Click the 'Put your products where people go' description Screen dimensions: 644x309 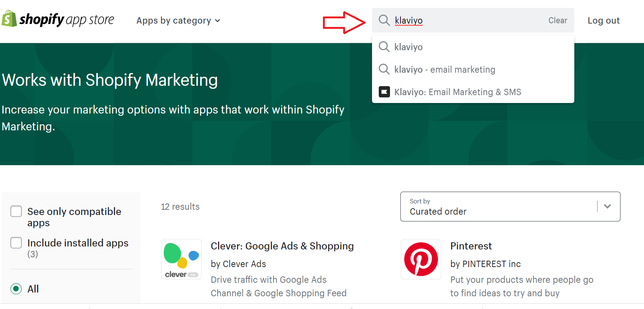pyautogui.click(x=522, y=287)
